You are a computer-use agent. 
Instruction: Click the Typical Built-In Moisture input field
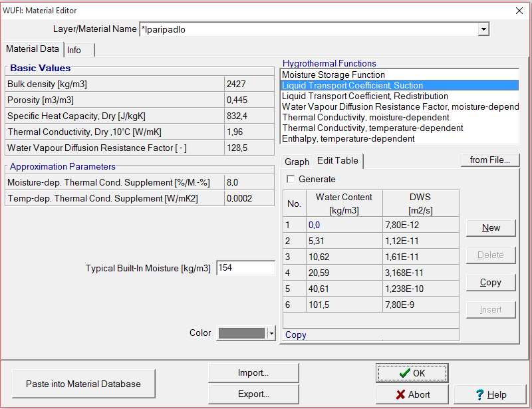click(x=245, y=268)
